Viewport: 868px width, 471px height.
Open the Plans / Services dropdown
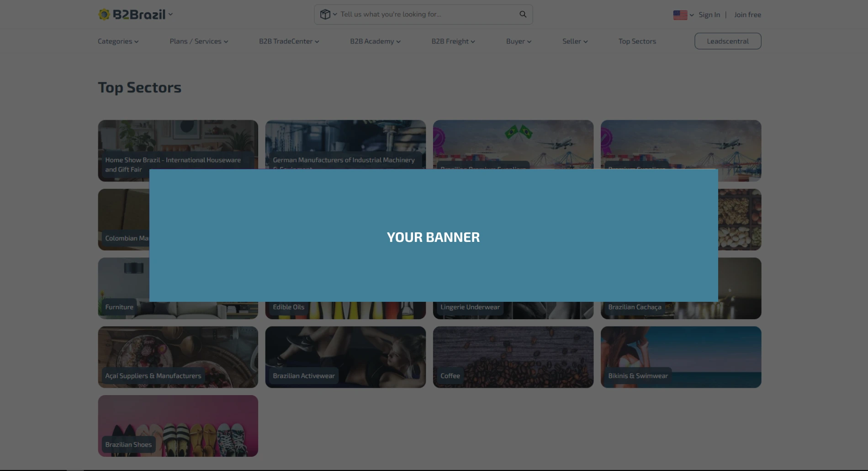point(199,42)
